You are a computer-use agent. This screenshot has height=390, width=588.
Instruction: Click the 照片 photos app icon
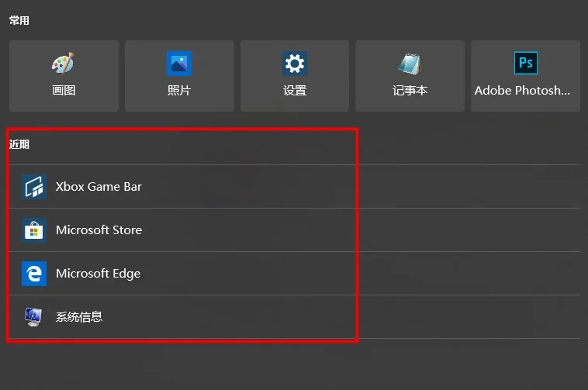179,64
